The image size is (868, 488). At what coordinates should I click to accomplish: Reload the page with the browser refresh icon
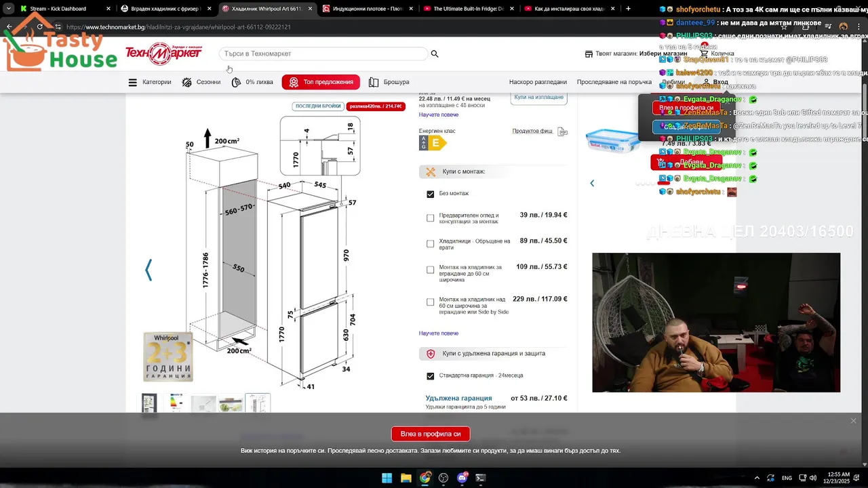coord(40,27)
